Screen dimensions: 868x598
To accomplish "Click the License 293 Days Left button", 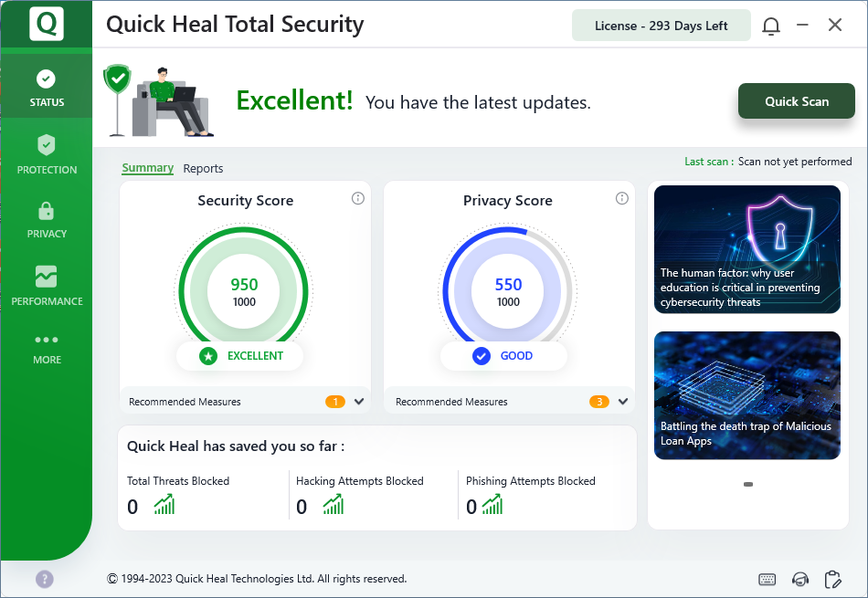I will [661, 26].
